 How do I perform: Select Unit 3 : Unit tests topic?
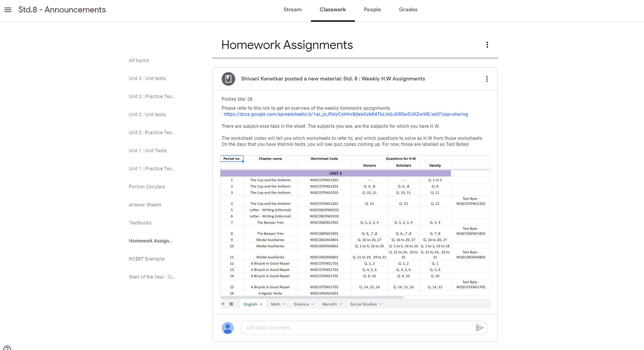(x=147, y=78)
